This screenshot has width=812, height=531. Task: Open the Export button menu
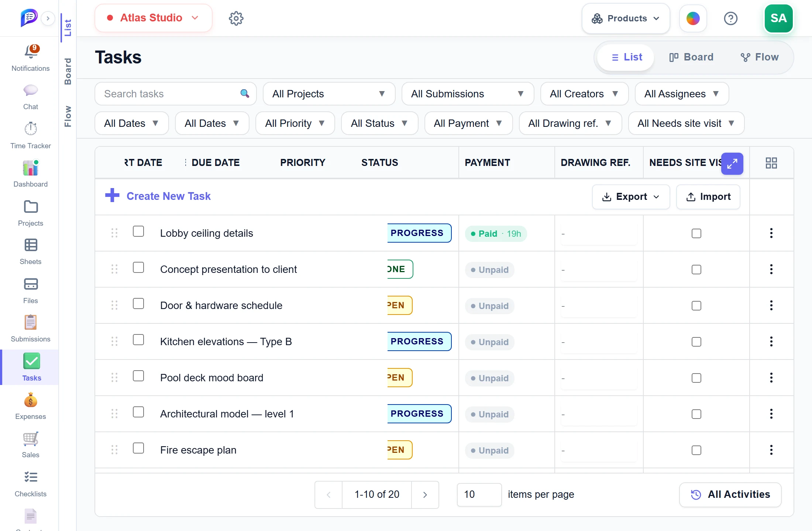click(x=631, y=197)
